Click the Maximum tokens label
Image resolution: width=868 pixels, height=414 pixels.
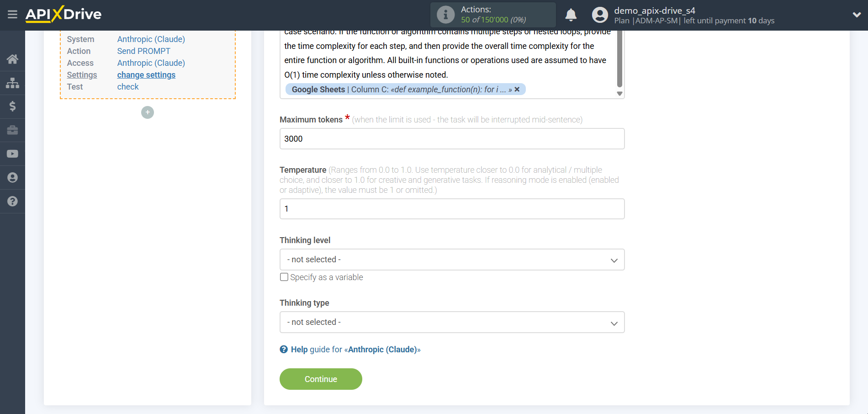311,120
